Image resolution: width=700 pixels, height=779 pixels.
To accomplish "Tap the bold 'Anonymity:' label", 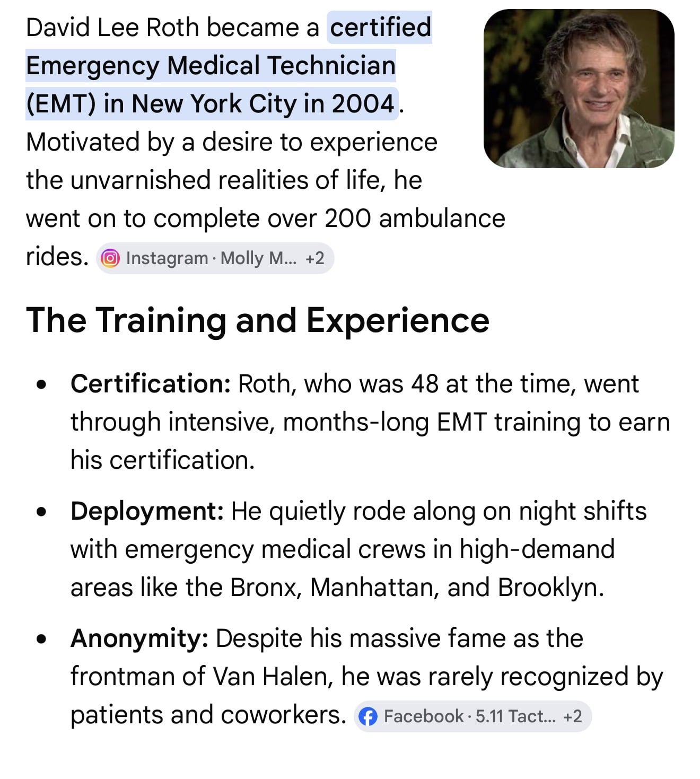I will click(139, 638).
